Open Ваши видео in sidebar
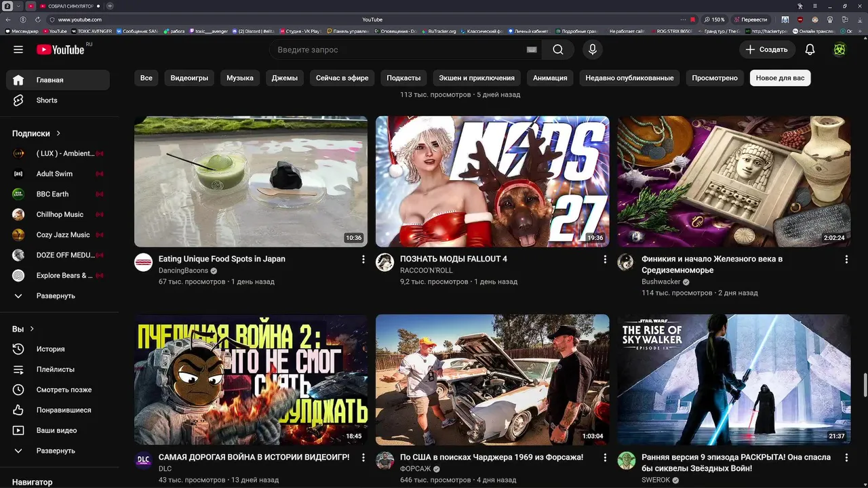Viewport: 868px width, 488px height. [x=58, y=430]
